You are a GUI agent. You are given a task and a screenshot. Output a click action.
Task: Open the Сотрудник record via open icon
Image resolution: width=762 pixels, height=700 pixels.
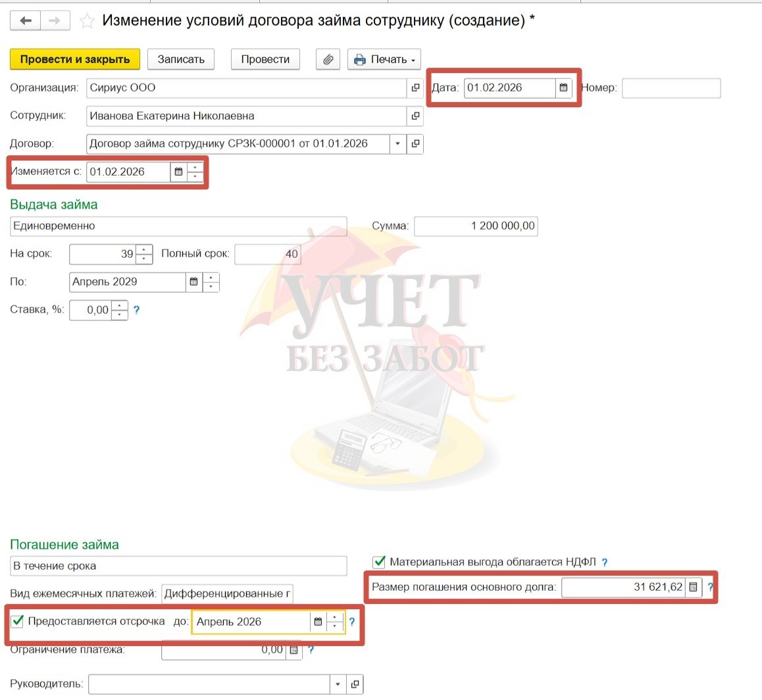(x=415, y=116)
